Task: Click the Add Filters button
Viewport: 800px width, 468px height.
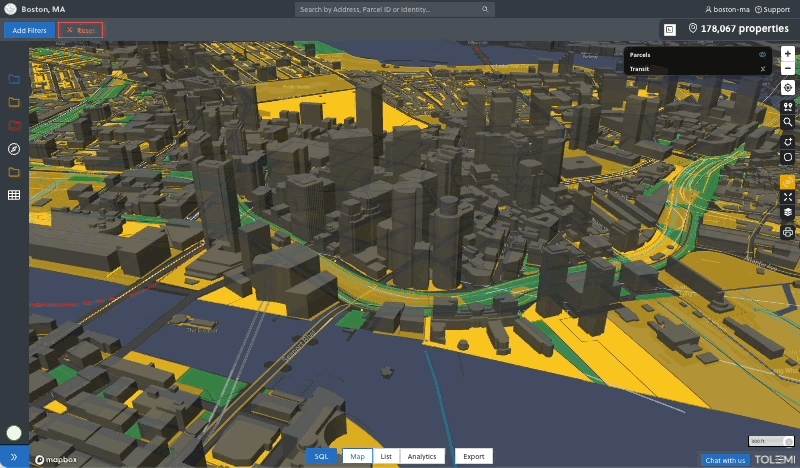Action: 30,30
